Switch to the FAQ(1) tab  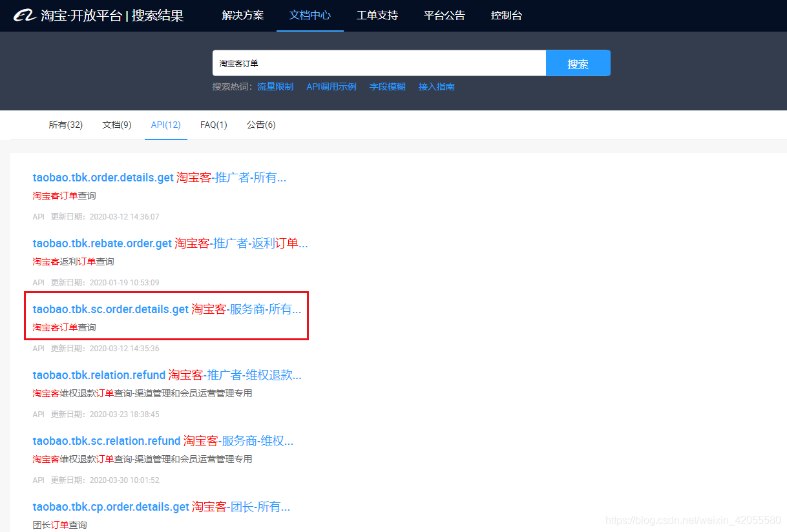(x=214, y=125)
